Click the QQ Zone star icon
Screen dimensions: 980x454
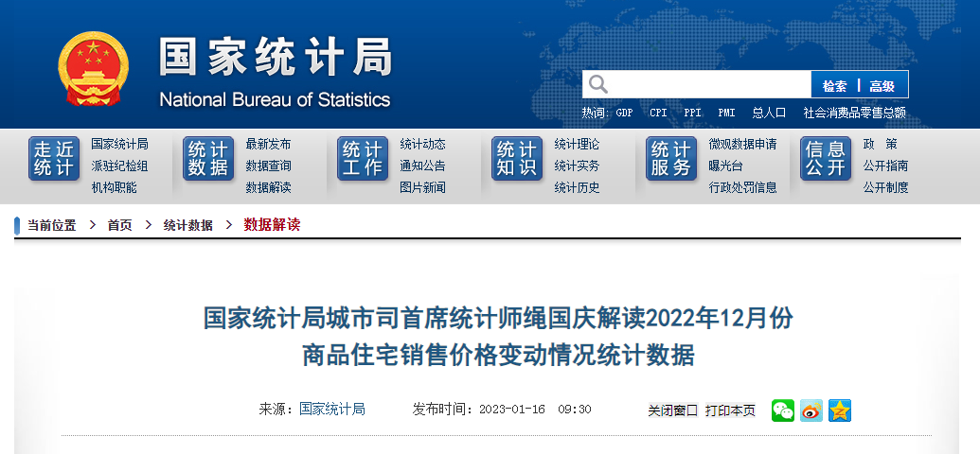pyautogui.click(x=840, y=410)
